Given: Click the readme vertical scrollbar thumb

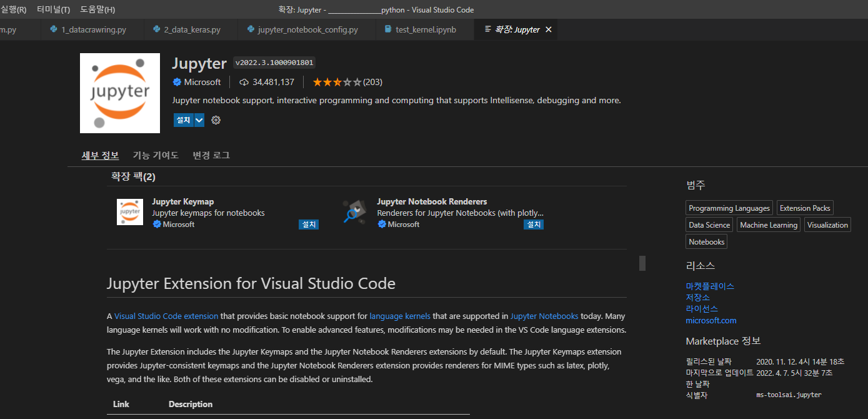Looking at the screenshot, I should pyautogui.click(x=642, y=263).
